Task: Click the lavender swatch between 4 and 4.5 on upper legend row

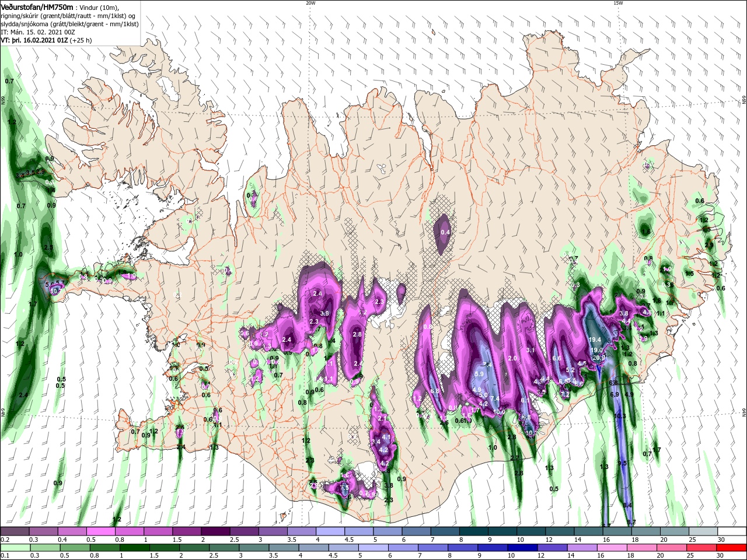Action: [330, 531]
